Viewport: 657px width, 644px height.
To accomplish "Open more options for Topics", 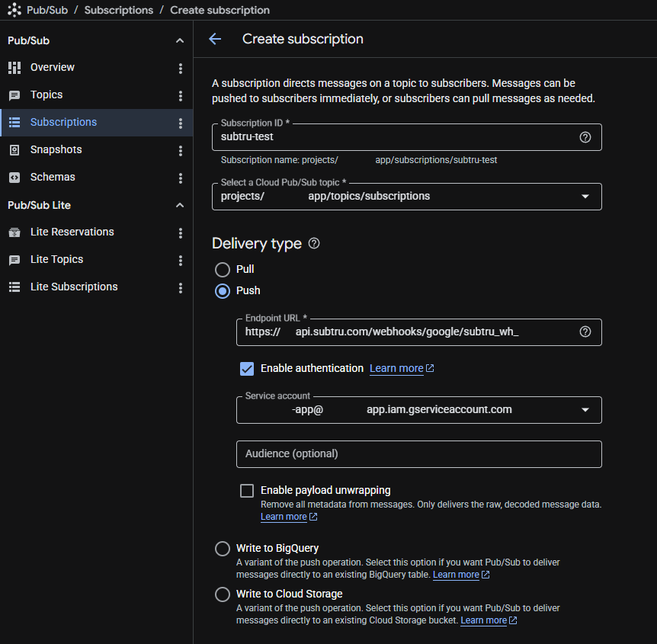I will coord(181,95).
